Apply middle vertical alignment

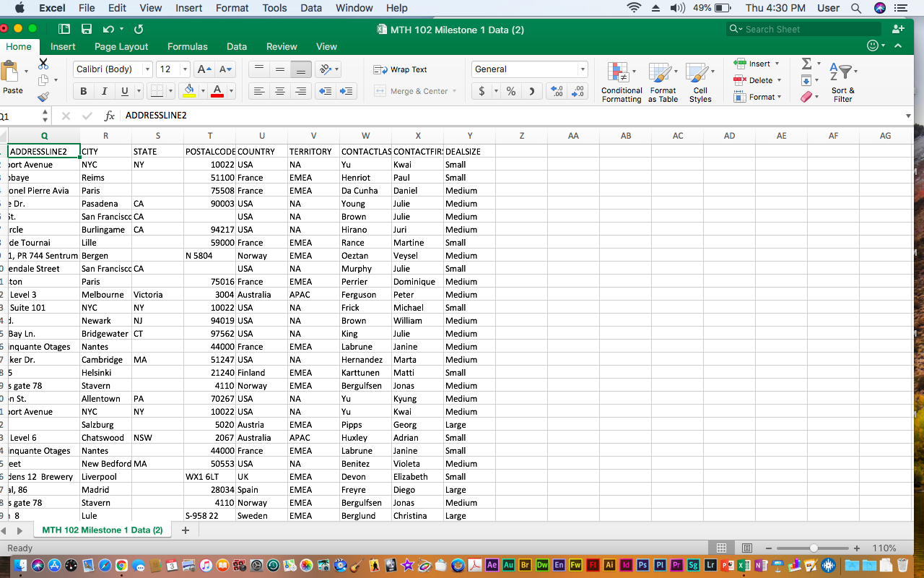pyautogui.click(x=280, y=69)
